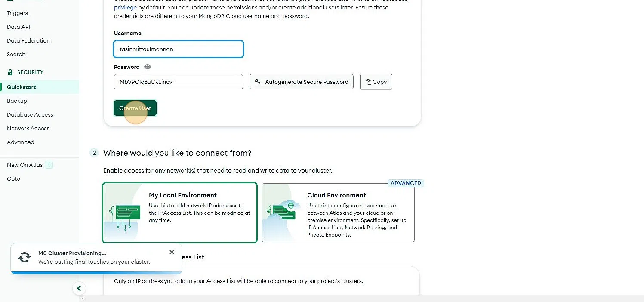
Task: Click the Security lock icon
Action: click(10, 72)
